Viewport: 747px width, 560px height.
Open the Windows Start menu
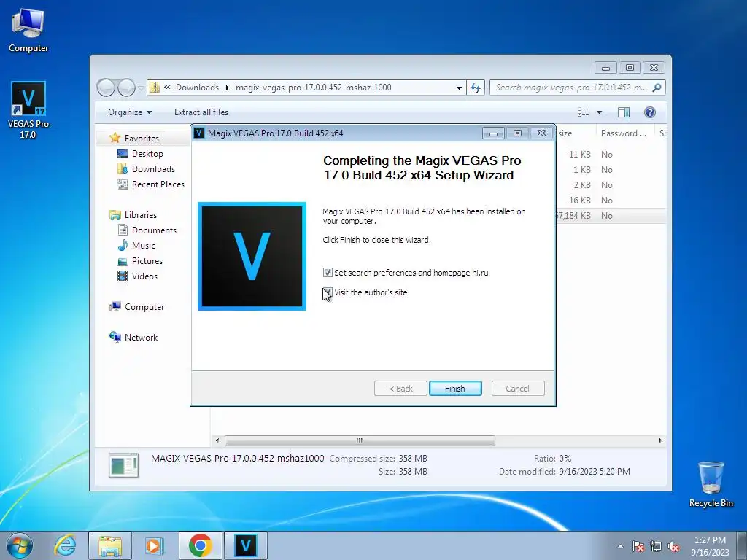(x=20, y=545)
